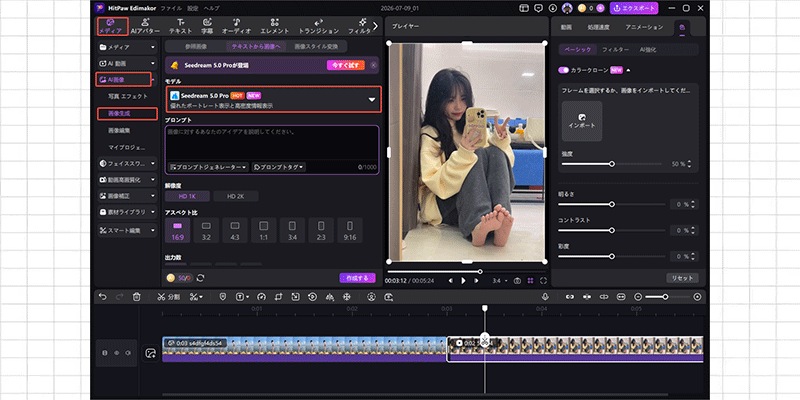
Task: Choose the 3:2 aspect ratio
Action: click(x=206, y=230)
